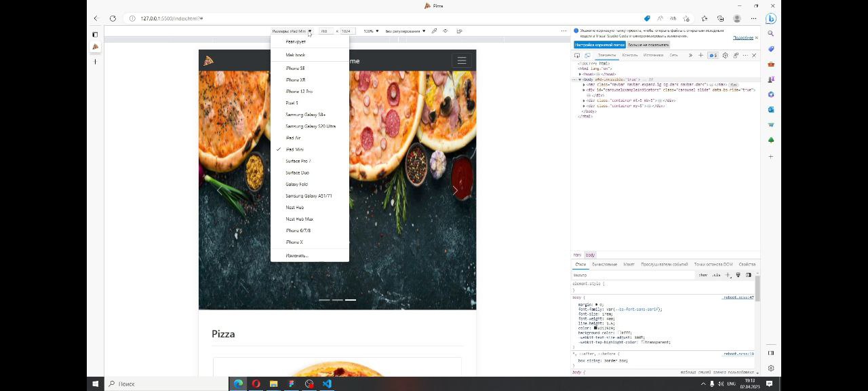Open Visual Studio Code from taskbar
Image resolution: width=868 pixels, height=391 pixels.
[327, 384]
